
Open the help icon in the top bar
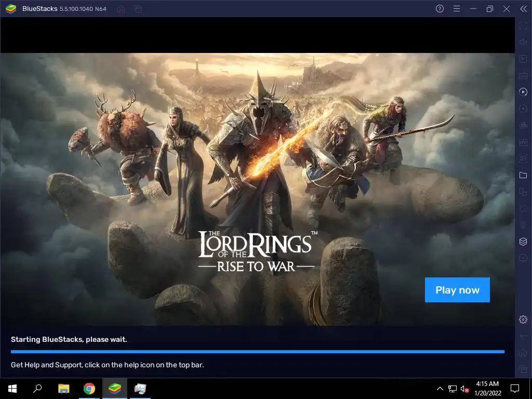point(440,9)
